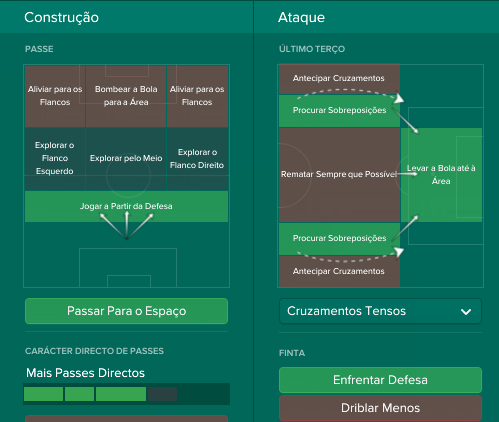499x422 pixels.
Task: Enable Explorar o Flanco Direito
Action: 197,158
